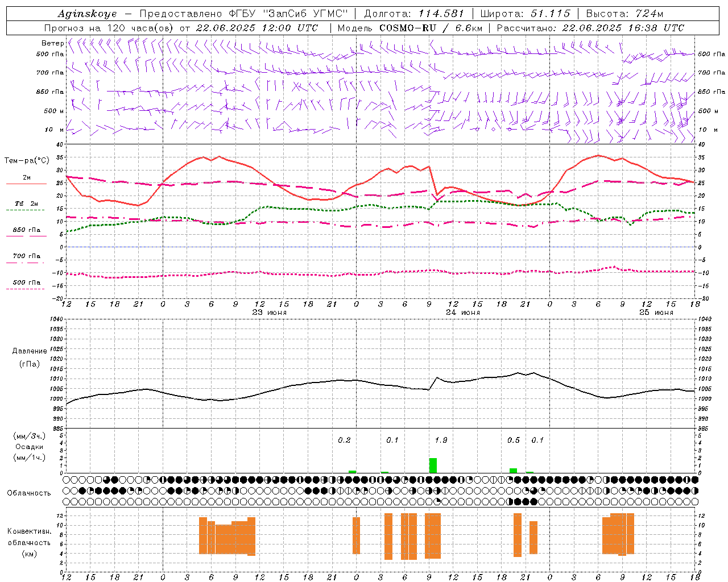Viewport: 728px width, 582px height.
Task: Select the latitude value Широта: 51.115
Action: [x=524, y=14]
